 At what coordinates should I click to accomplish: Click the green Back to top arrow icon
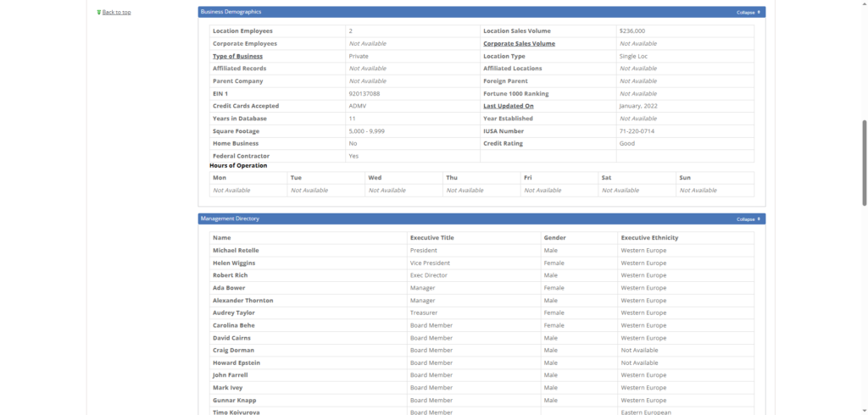coord(98,13)
